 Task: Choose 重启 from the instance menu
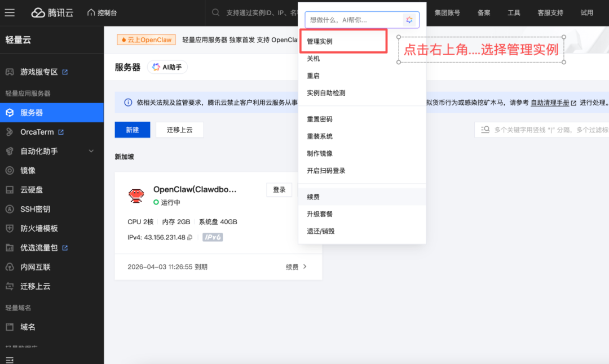pos(361,76)
